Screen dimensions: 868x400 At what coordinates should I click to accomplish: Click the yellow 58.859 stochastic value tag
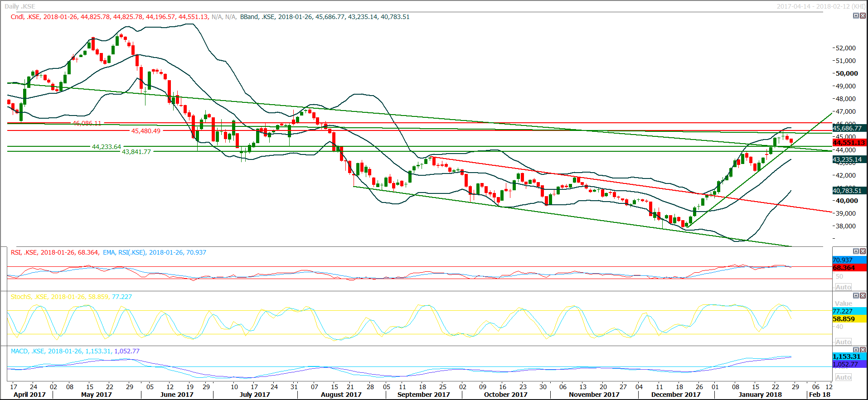point(849,319)
